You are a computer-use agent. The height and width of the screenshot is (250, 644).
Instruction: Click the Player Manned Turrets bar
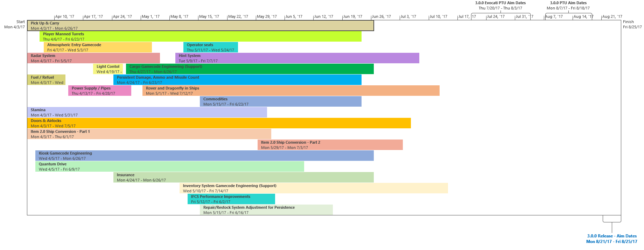200,36
